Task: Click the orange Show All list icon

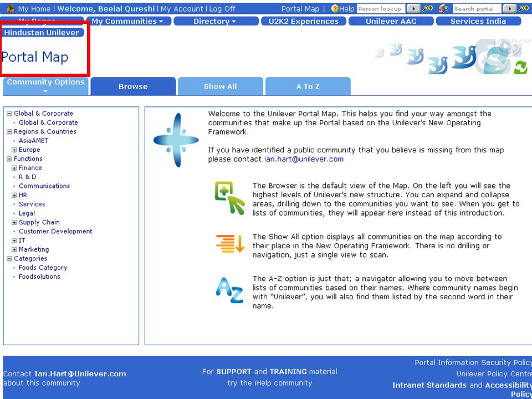Action: click(230, 243)
